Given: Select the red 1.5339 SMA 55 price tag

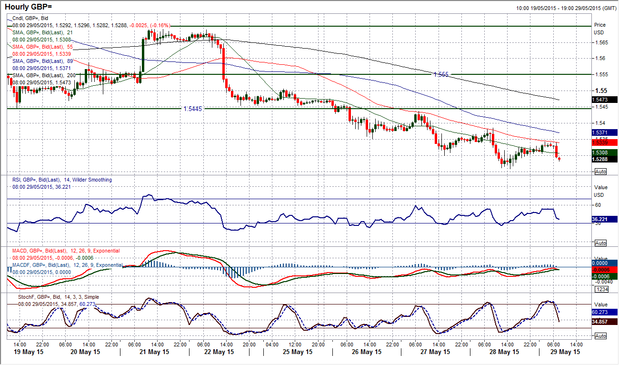Looking at the screenshot, I should point(604,142).
